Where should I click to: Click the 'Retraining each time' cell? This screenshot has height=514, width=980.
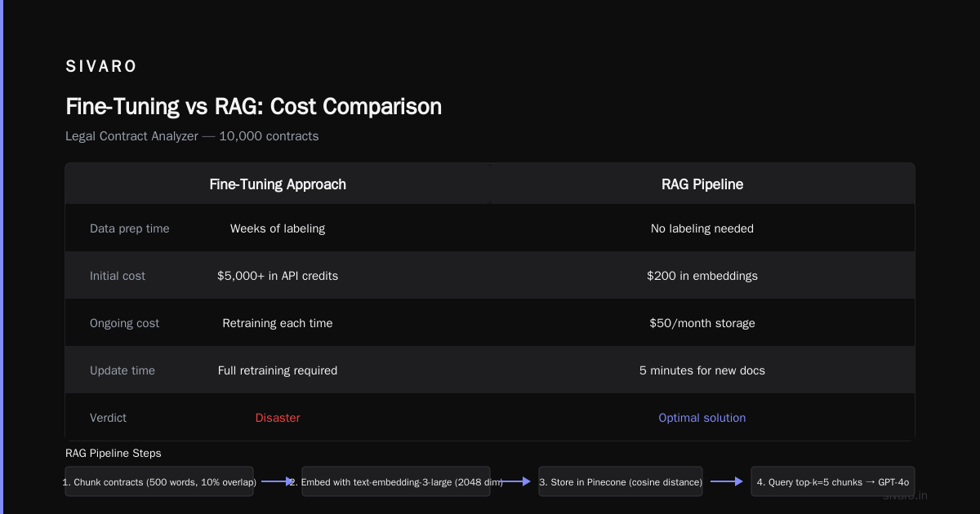278,323
